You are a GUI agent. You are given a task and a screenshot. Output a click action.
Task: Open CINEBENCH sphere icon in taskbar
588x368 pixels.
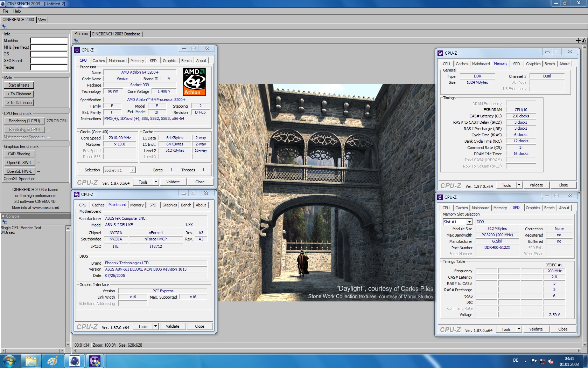pos(74,361)
